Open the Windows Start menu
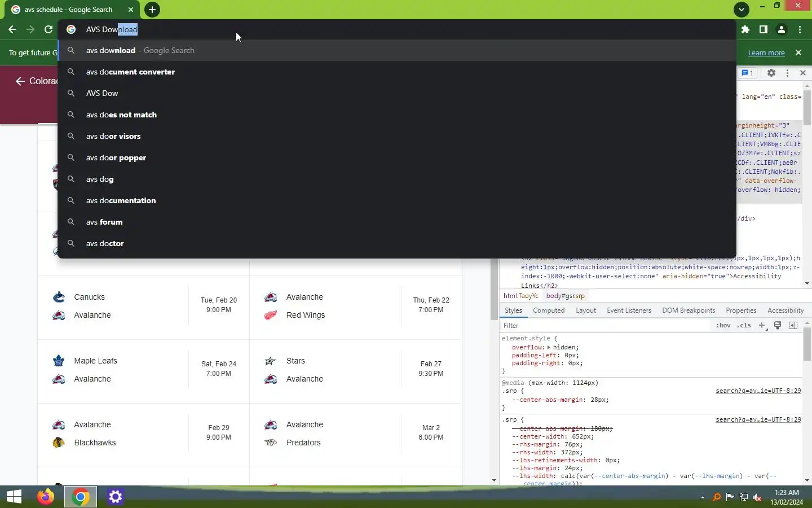812x508 pixels. (14, 497)
